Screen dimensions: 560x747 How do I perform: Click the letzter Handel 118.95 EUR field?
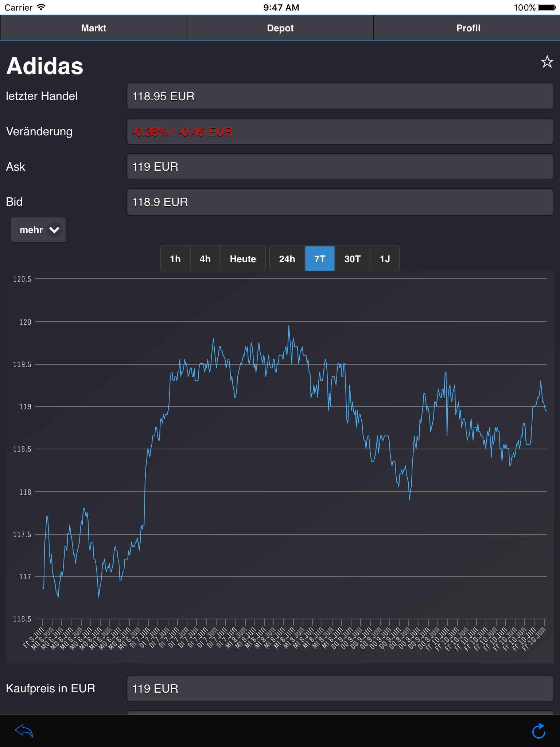click(x=340, y=96)
